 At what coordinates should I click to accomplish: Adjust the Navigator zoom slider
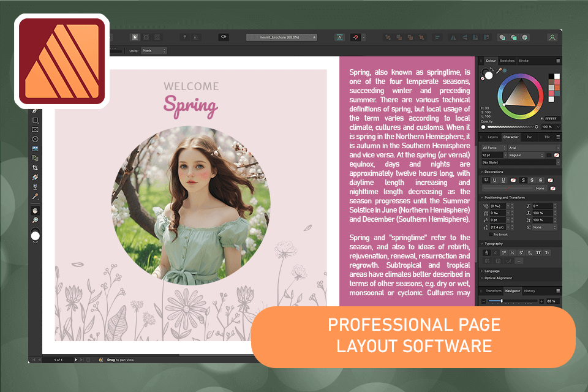coord(513,301)
